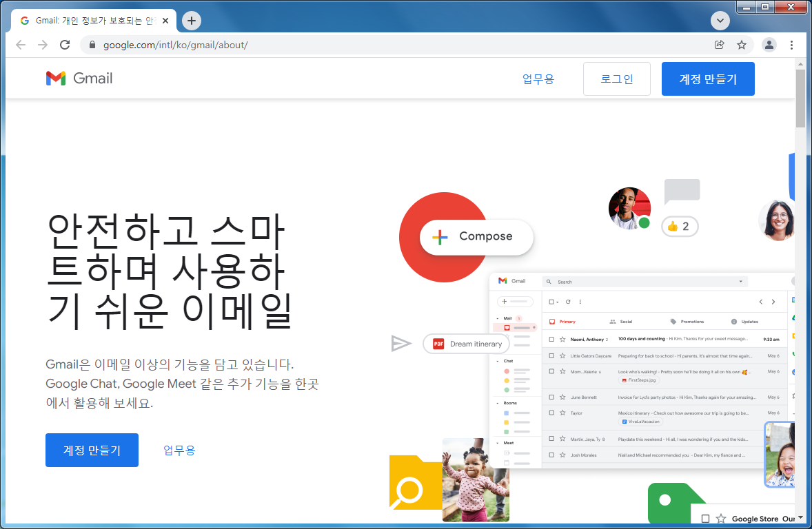
Task: Click the paper plane send icon
Action: click(400, 343)
